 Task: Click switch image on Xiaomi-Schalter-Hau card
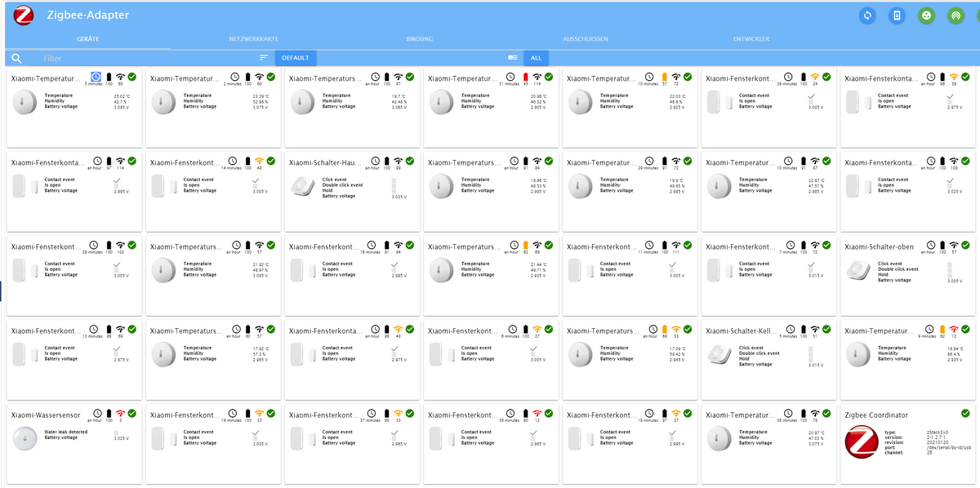click(x=303, y=187)
